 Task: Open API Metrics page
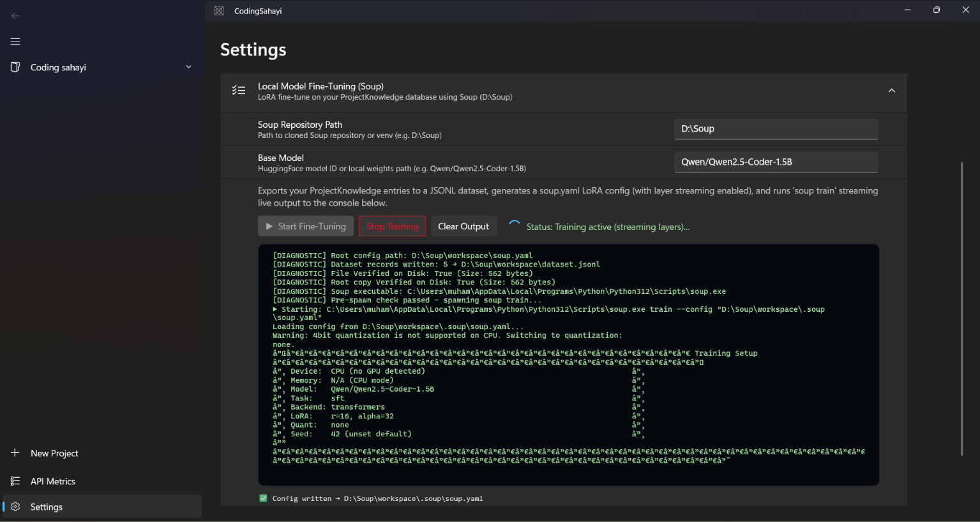point(102,481)
